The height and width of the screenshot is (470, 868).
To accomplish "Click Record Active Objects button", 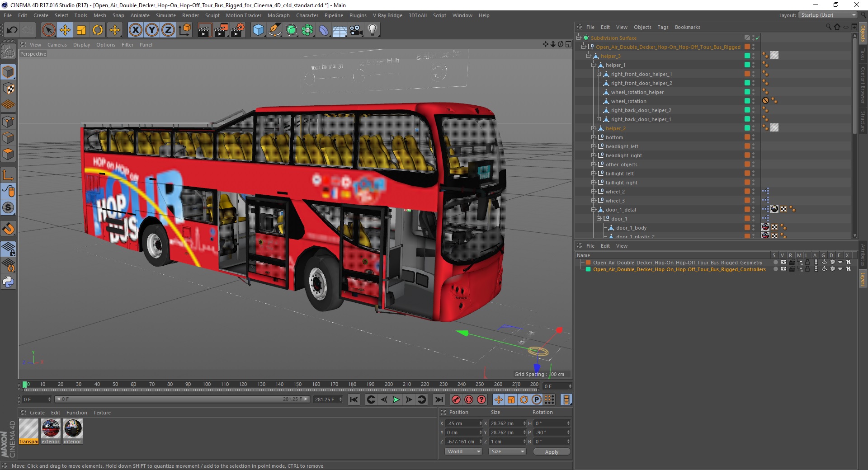I will [456, 399].
